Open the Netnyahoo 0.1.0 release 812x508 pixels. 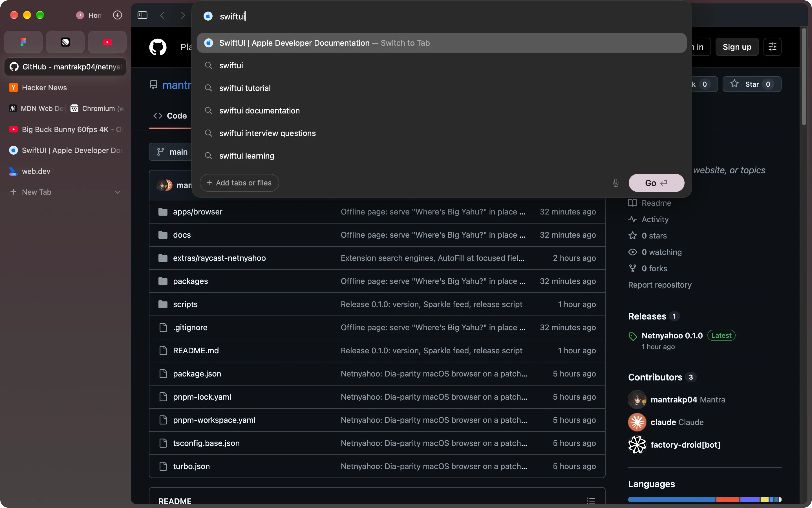[672, 336]
